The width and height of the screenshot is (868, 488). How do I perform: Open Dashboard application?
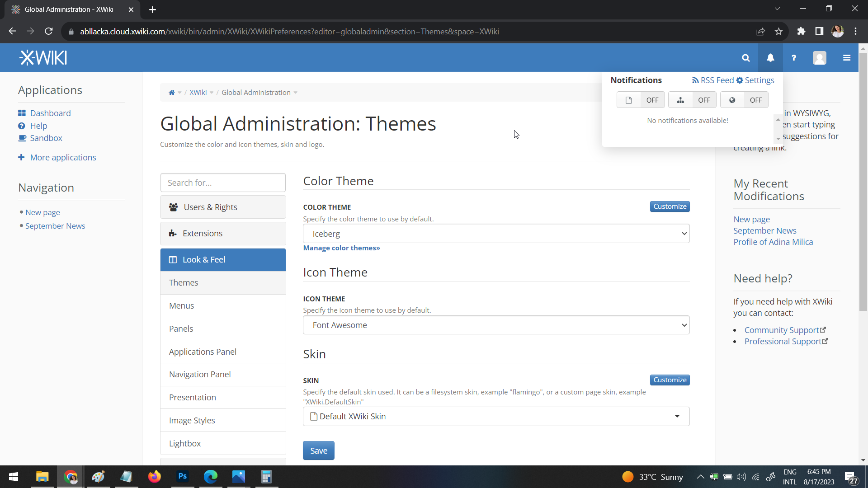click(50, 113)
